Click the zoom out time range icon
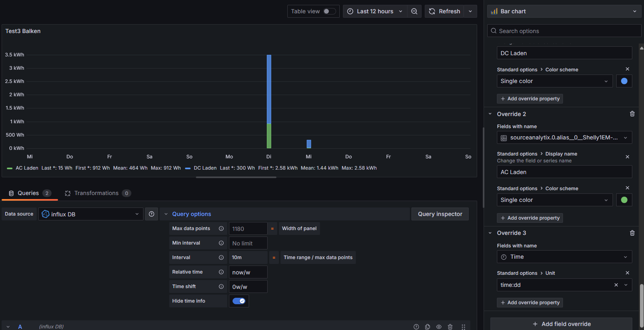 pos(414,11)
